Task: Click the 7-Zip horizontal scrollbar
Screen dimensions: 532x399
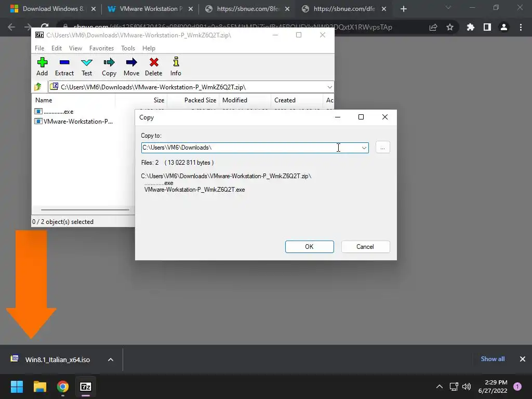Action: click(85, 210)
